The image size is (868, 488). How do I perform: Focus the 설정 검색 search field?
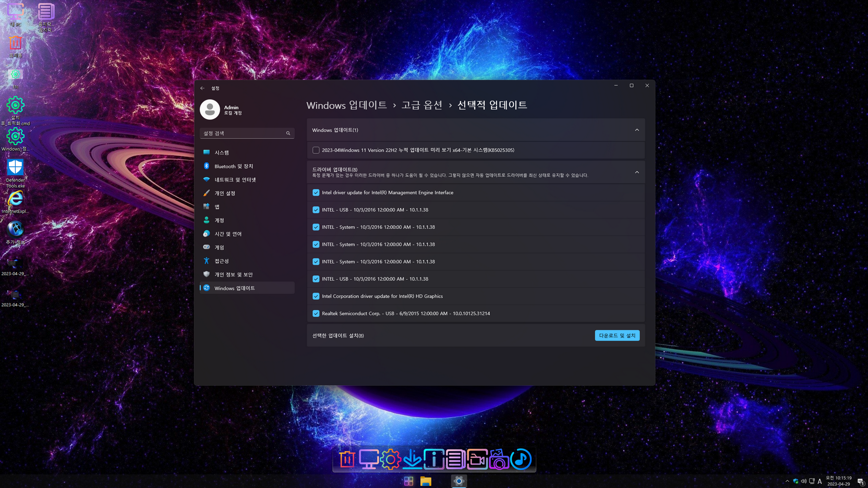click(x=247, y=133)
